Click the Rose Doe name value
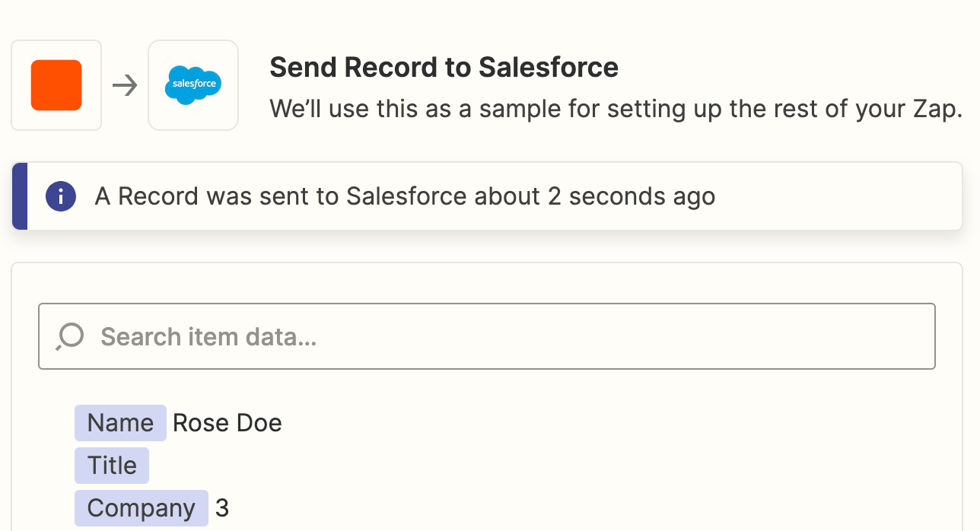 click(x=228, y=423)
